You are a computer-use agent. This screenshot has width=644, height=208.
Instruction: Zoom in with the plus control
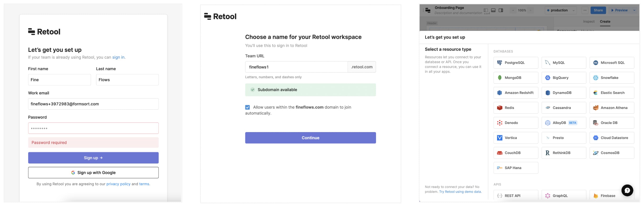[530, 10]
